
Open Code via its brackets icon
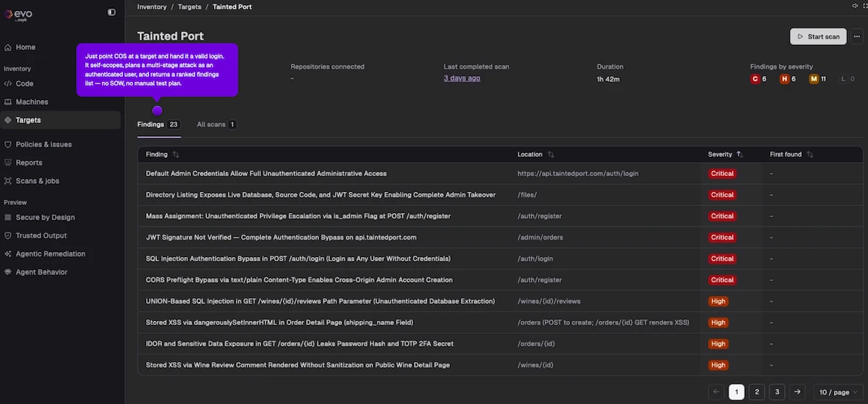coord(8,84)
